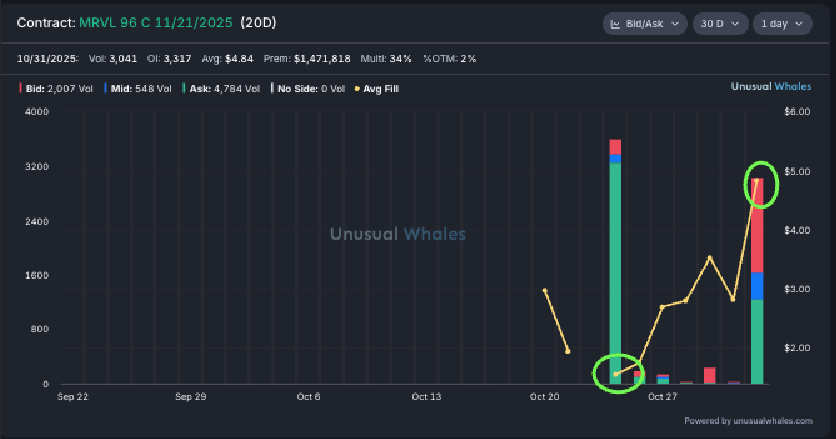Toggle the Mid series in the legend
The image size is (836, 439).
tap(138, 89)
